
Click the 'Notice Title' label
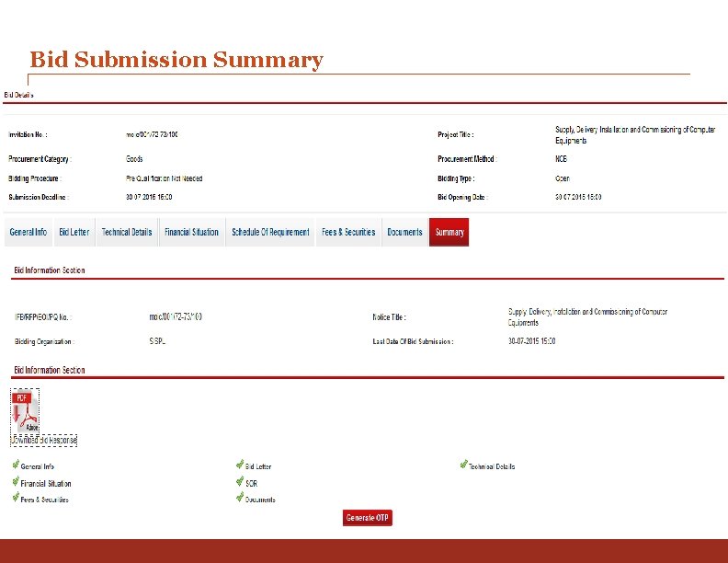coord(389,317)
